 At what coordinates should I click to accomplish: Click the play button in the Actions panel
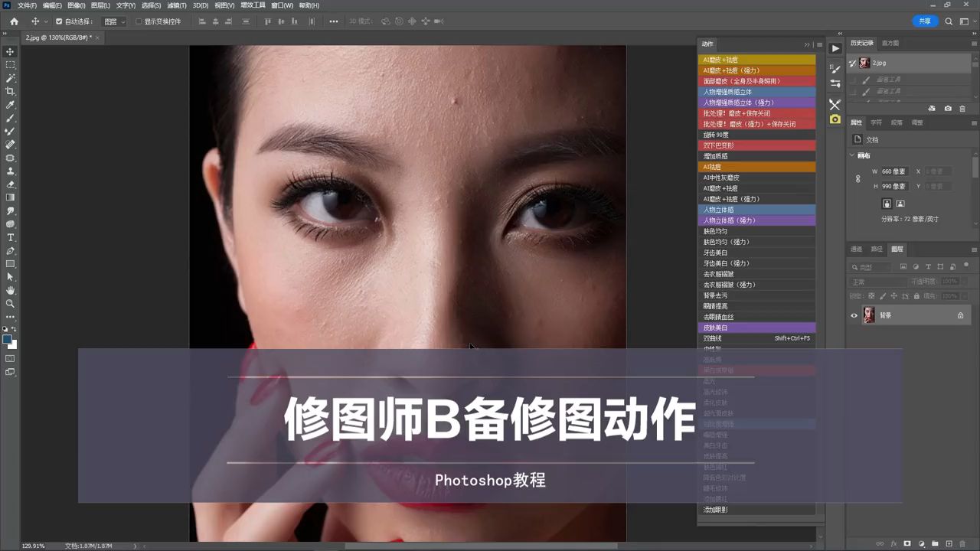click(x=835, y=48)
